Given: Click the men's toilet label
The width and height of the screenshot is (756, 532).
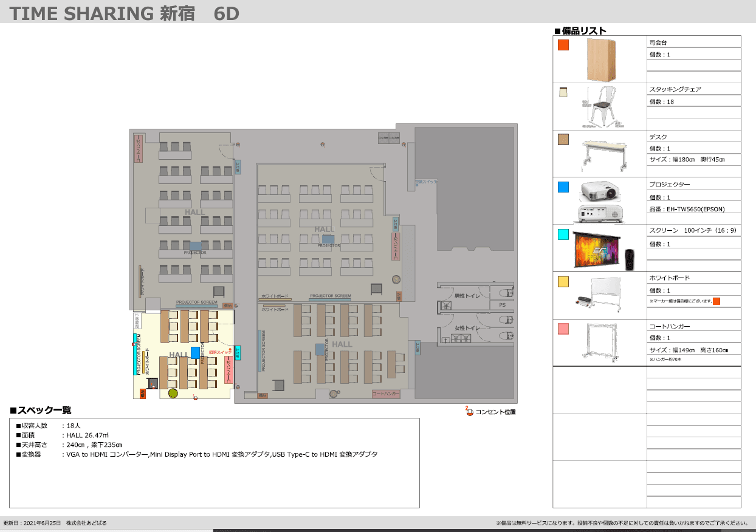Looking at the screenshot, I should click(x=468, y=296).
